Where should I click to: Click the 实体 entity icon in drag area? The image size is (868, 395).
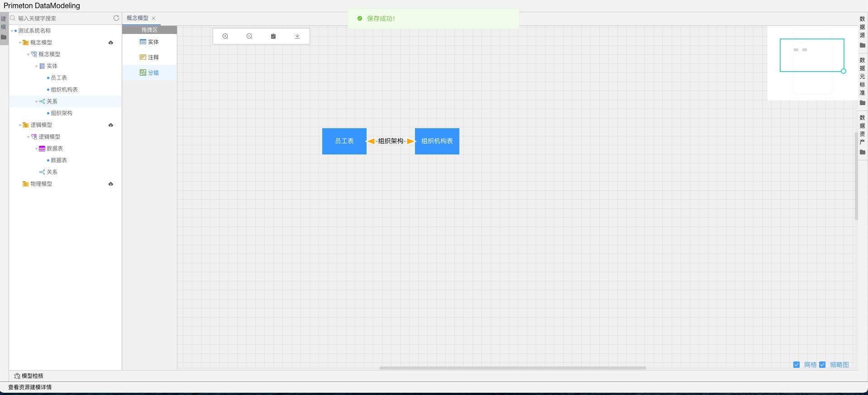pos(143,42)
